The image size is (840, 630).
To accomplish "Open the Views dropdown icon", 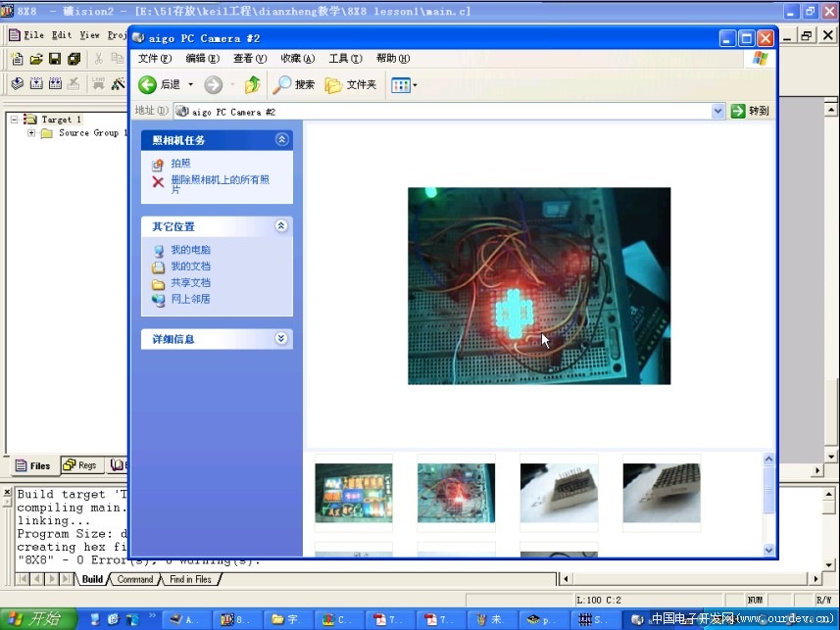I will 404,84.
